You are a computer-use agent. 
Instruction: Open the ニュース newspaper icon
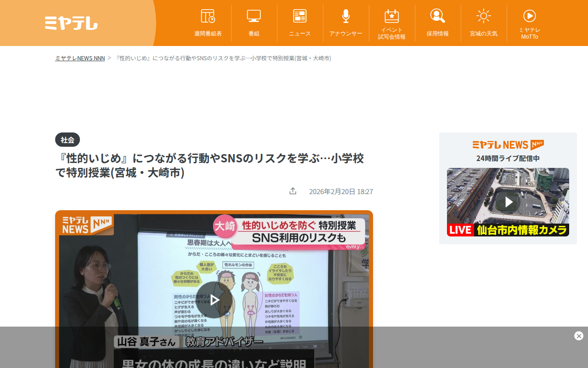coord(300,16)
